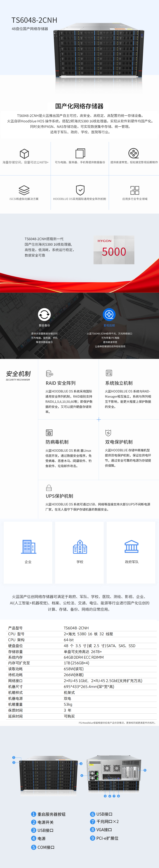Image resolution: width=159 pixels, height=868 pixels.
Task: Click the CPU value 2×海光 5380 16 核 32 线程
Action: 89,634
